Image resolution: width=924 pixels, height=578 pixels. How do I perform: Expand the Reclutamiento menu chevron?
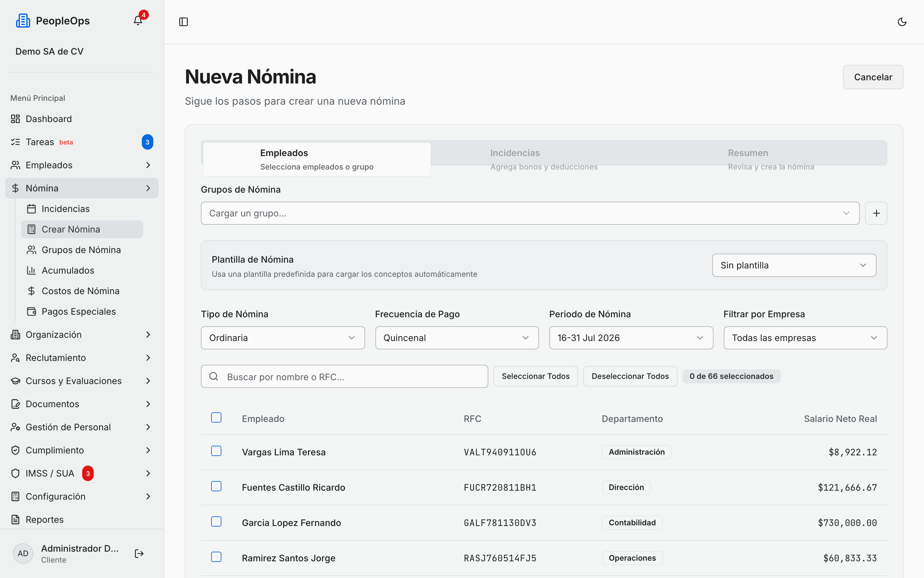[148, 358]
